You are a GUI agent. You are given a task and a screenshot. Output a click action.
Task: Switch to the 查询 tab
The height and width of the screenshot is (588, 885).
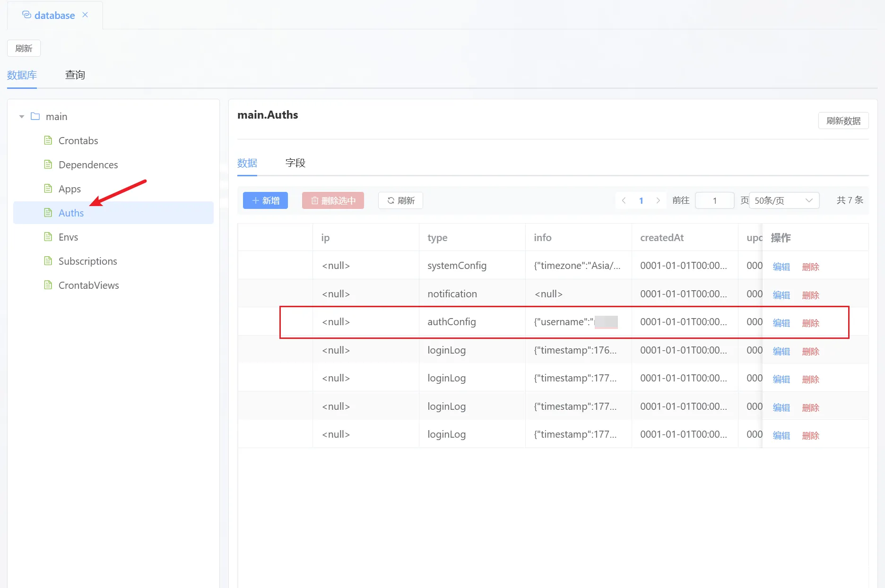(75, 75)
